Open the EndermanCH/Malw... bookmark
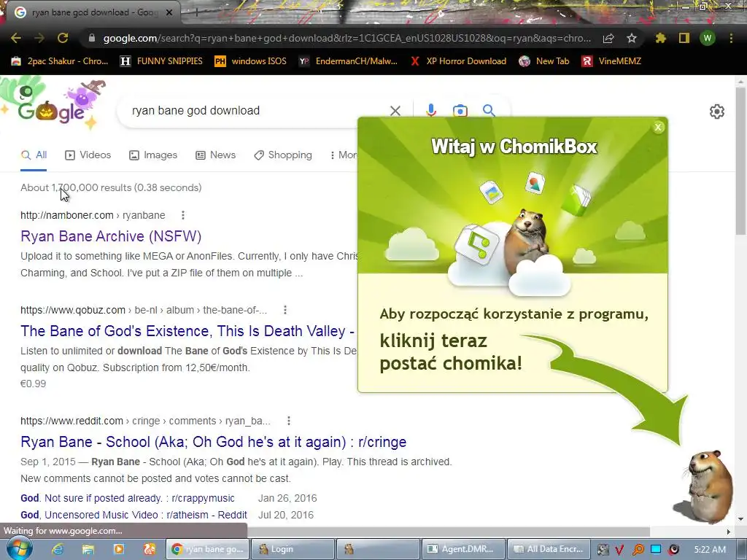This screenshot has height=560, width=747. pyautogui.click(x=348, y=61)
